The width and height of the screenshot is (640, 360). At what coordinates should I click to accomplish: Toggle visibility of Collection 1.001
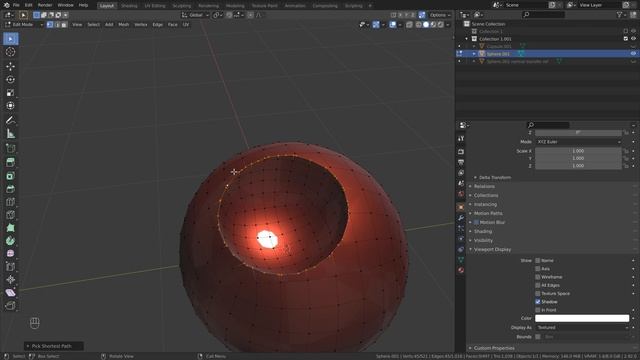click(633, 39)
